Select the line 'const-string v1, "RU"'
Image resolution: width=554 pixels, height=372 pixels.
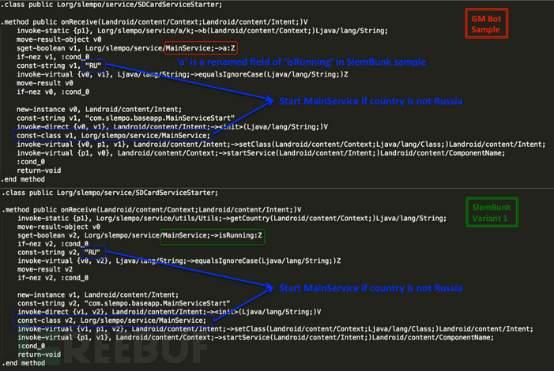[59, 66]
